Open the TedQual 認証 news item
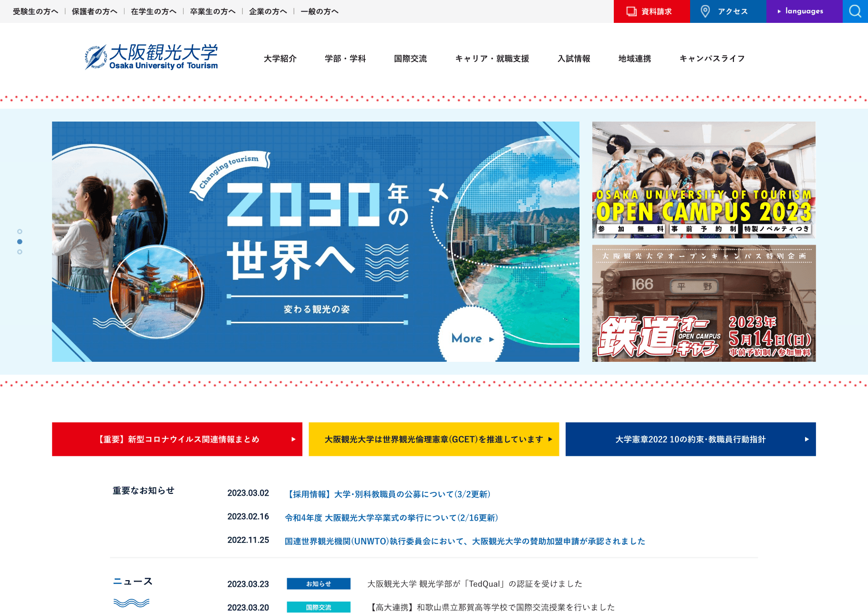The height and width of the screenshot is (614, 868). point(475,583)
